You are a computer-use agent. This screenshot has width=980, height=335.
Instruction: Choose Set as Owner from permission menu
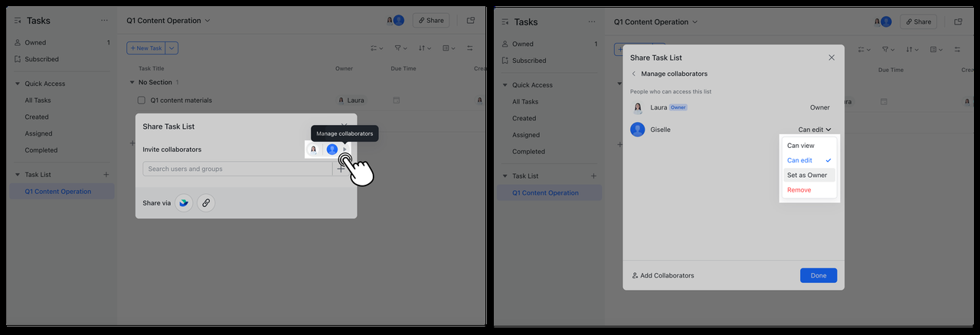pos(807,175)
